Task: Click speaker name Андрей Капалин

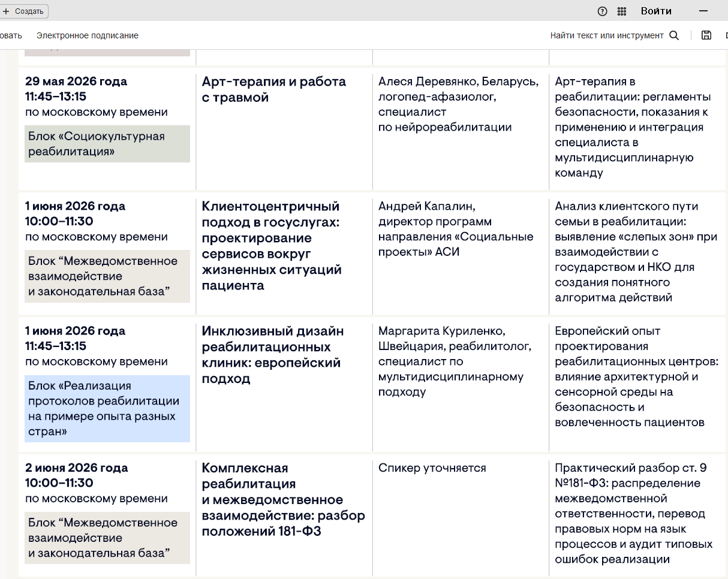Action: (x=426, y=206)
